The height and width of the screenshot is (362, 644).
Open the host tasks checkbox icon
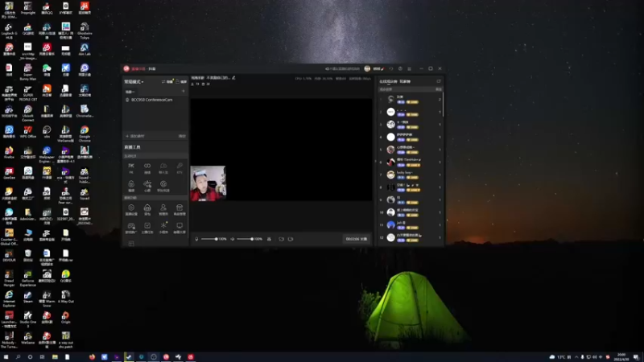147,228
